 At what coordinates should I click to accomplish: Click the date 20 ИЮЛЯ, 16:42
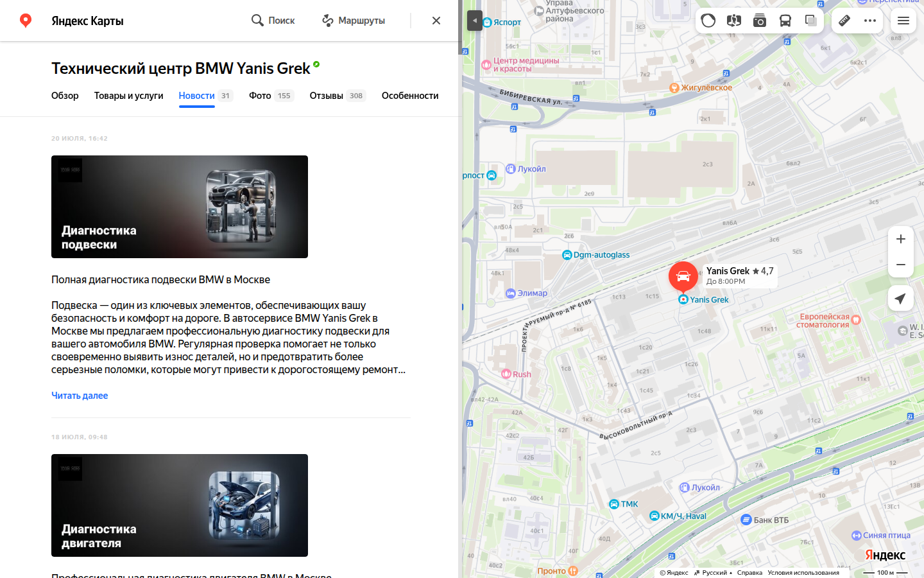pos(80,139)
